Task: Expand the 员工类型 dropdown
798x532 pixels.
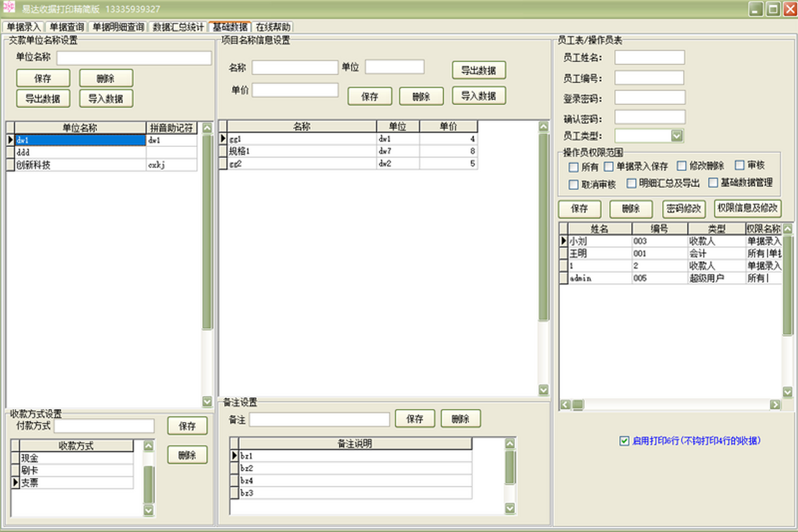Action: point(677,136)
